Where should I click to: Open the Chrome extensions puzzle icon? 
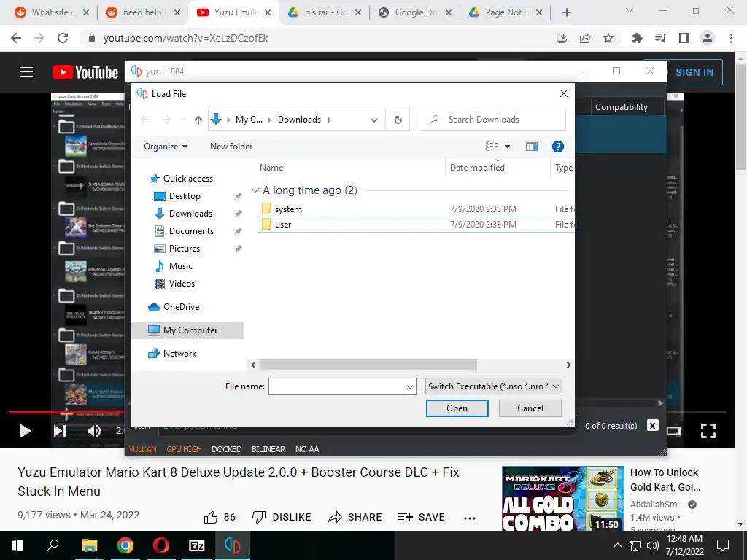coord(637,39)
